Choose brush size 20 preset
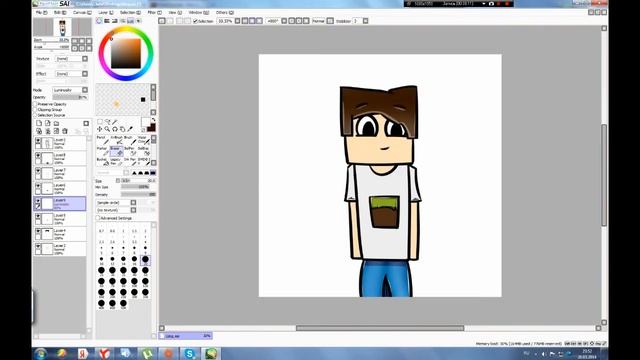 click(x=145, y=260)
